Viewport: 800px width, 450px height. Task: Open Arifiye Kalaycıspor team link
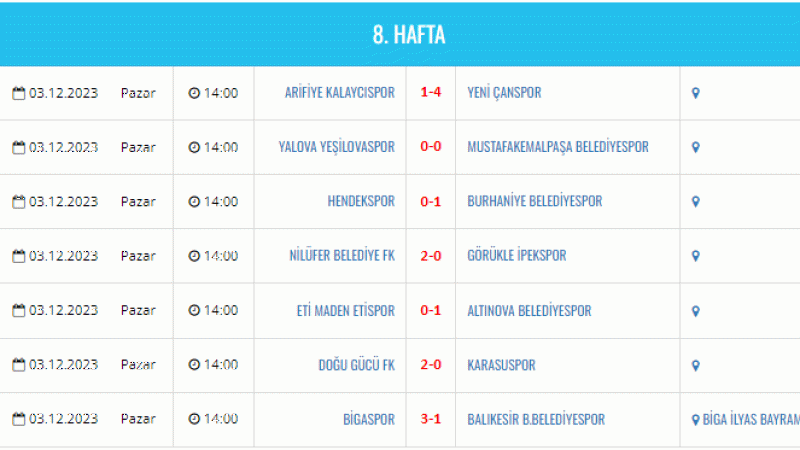tap(340, 93)
